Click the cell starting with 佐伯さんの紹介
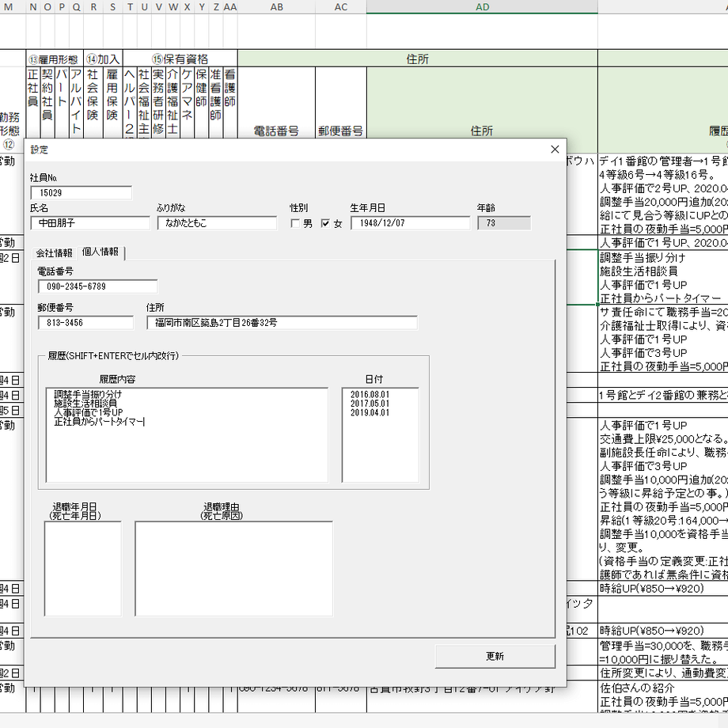This screenshot has width=728, height=728. click(663, 696)
